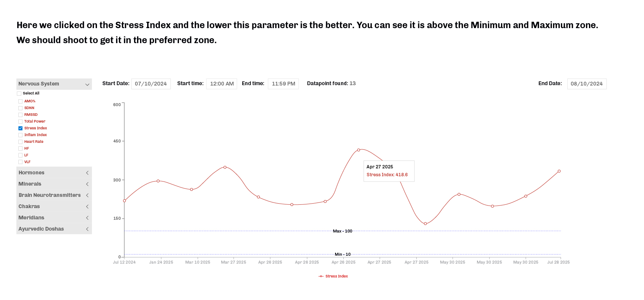The width and height of the screenshot is (644, 300).
Task: Toggle the RMSSD parameter checkbox
Action: (21, 115)
